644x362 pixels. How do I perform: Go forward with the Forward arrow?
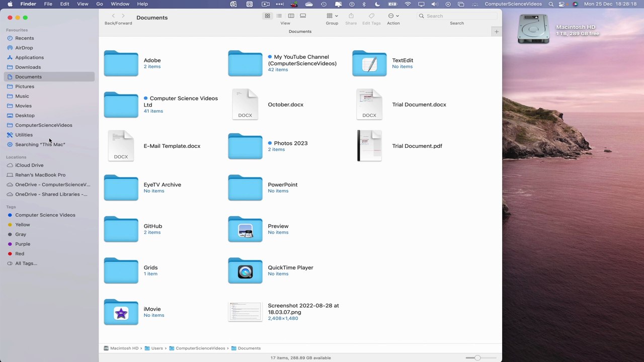click(123, 16)
